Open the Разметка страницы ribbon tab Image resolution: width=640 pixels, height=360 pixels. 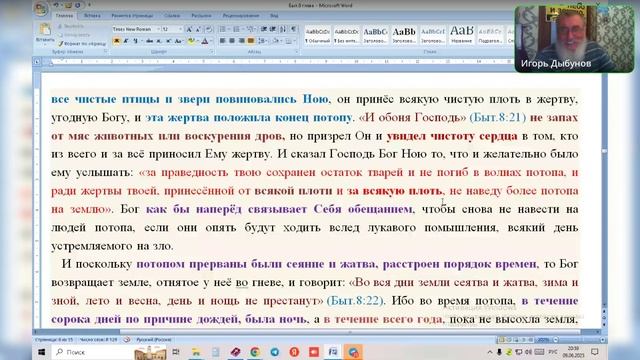pos(132,16)
